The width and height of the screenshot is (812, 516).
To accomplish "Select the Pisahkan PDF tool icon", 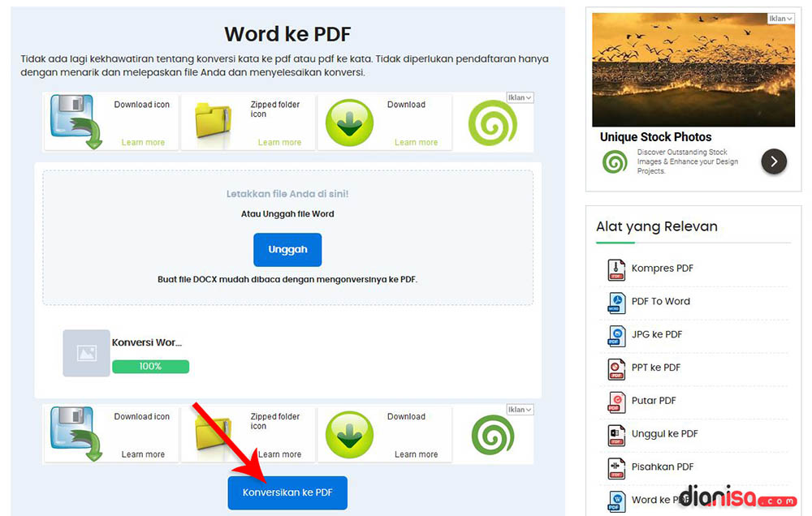I will click(x=616, y=467).
